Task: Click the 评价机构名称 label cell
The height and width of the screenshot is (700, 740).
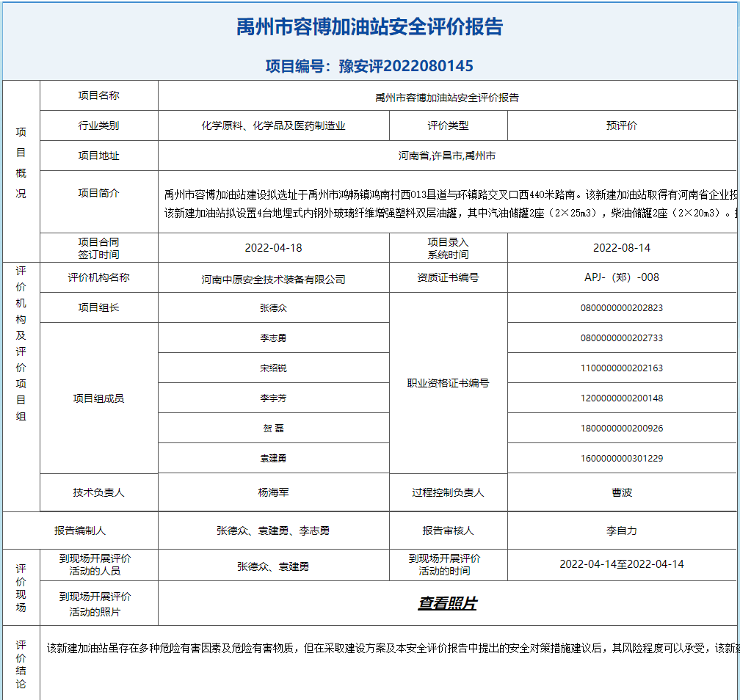Action: pos(98,277)
